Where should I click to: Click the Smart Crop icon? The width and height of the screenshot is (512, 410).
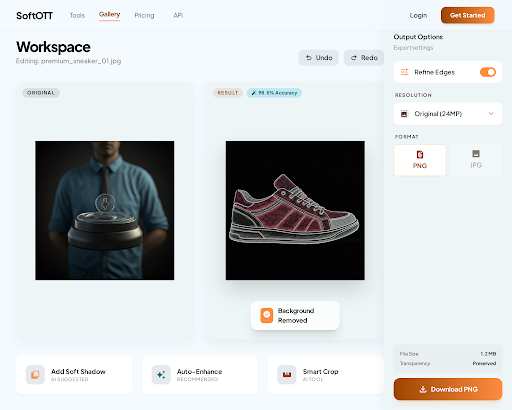(287, 375)
